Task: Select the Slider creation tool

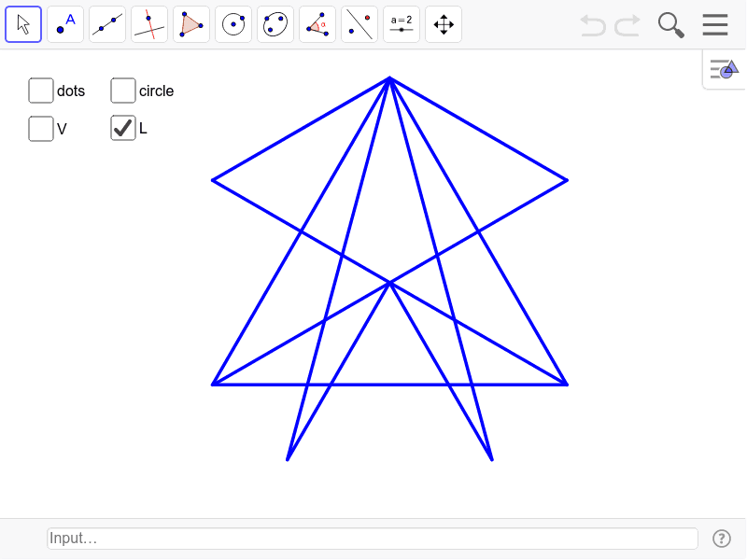Action: pos(401,23)
